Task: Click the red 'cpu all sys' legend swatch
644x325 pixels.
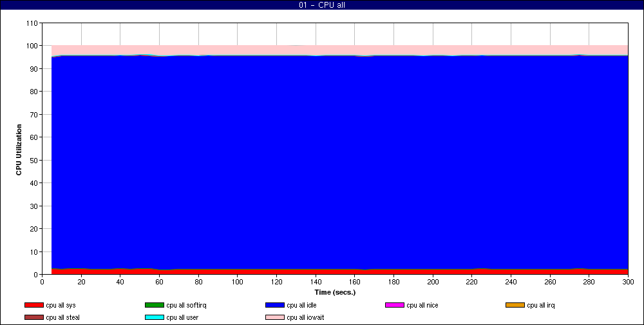Action: [33, 305]
